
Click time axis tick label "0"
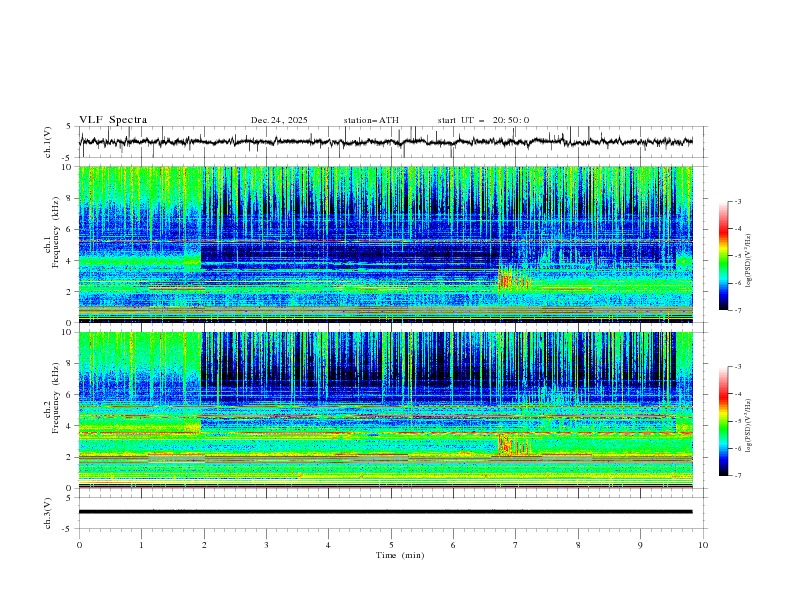coord(79,545)
